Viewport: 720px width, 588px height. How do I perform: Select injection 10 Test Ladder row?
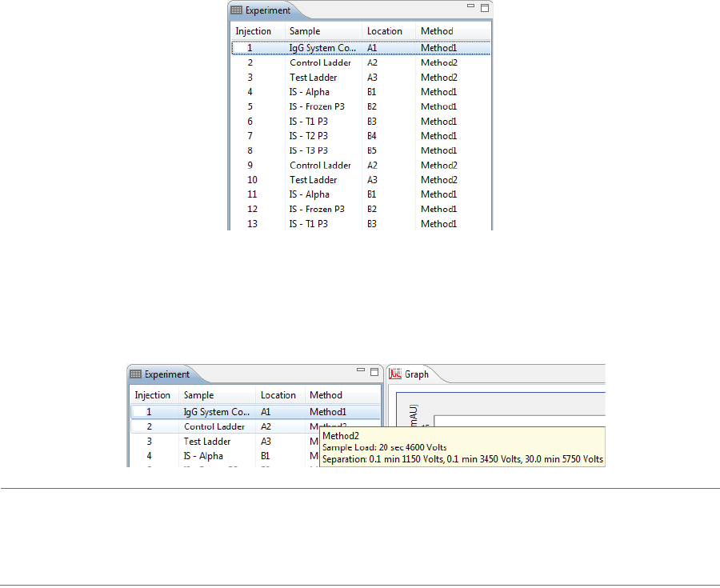click(361, 180)
